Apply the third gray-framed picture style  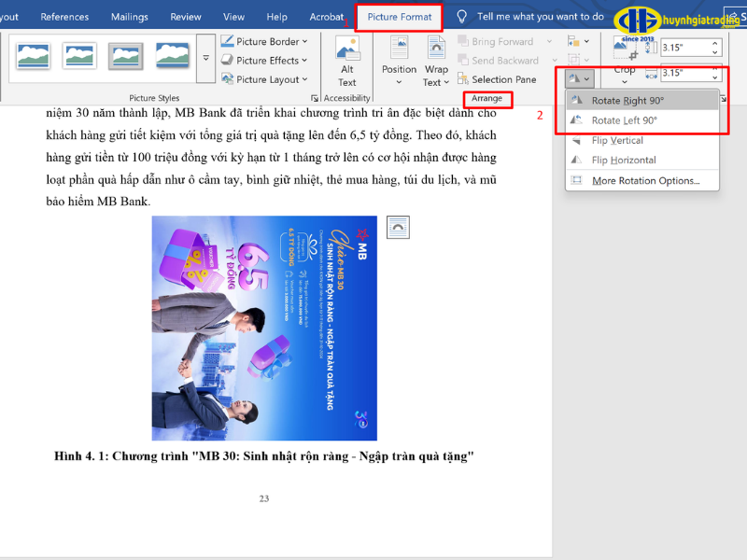(x=126, y=56)
